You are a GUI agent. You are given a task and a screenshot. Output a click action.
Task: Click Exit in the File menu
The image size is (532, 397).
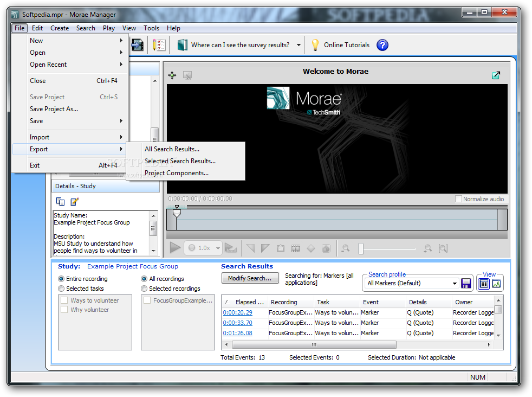coord(70,165)
